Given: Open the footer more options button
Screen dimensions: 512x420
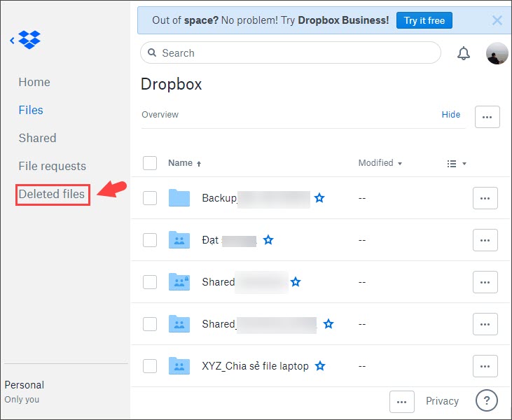Looking at the screenshot, I should [402, 402].
